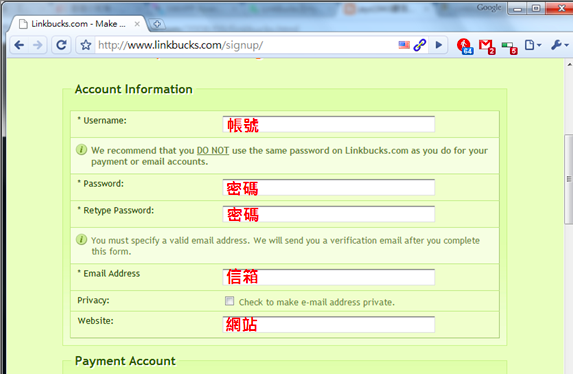Bookmark this page with the star icon

[x=86, y=45]
